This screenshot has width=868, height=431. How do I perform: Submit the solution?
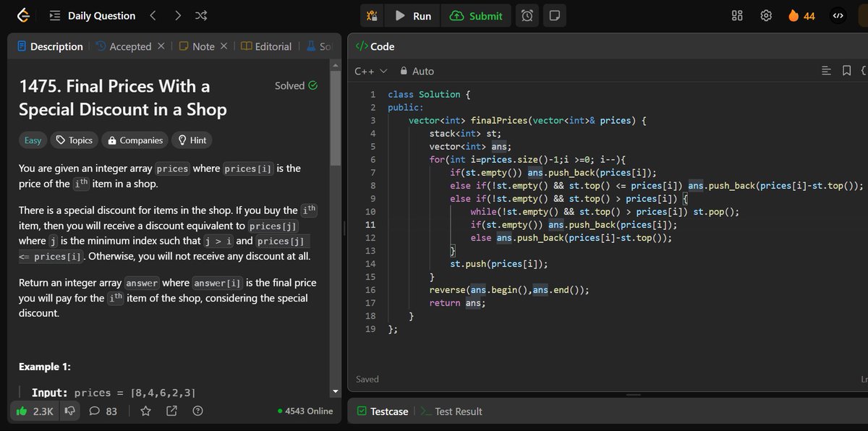pos(476,15)
